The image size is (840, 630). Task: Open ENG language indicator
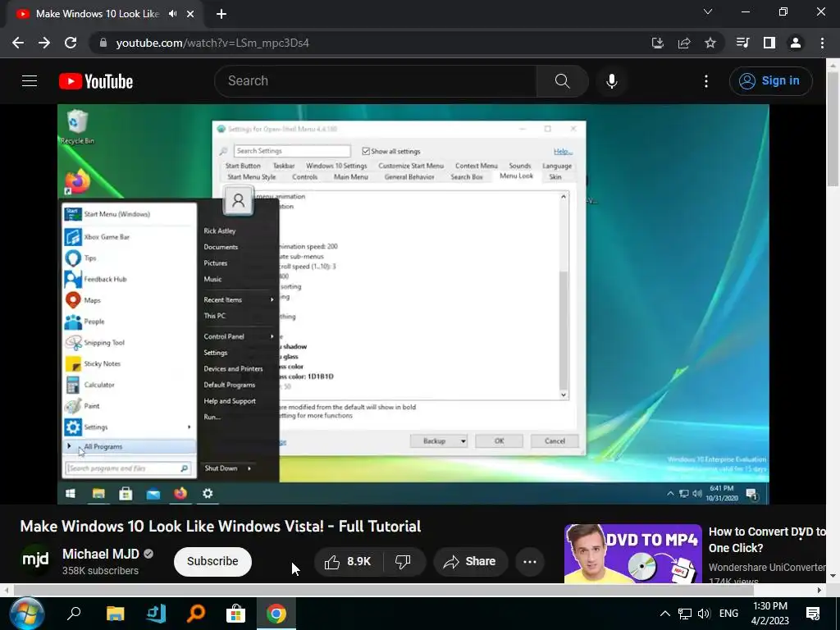[x=728, y=614]
